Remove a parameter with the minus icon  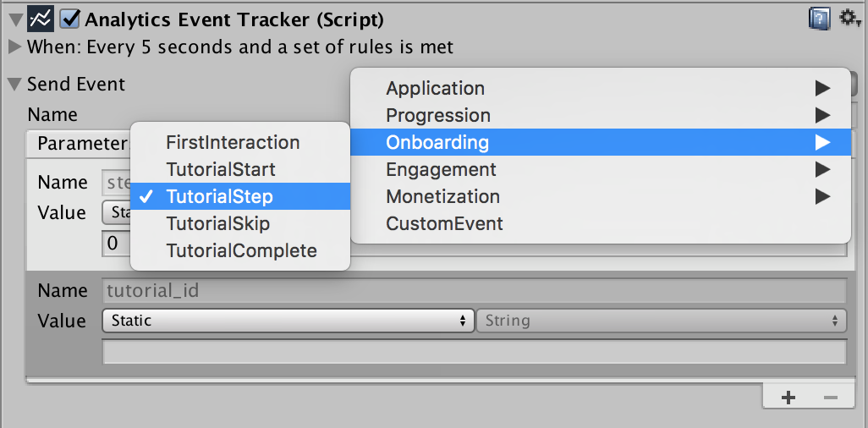830,398
